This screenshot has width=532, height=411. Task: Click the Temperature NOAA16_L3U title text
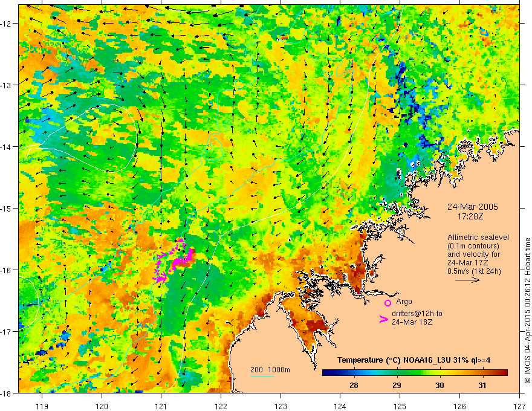point(414,360)
